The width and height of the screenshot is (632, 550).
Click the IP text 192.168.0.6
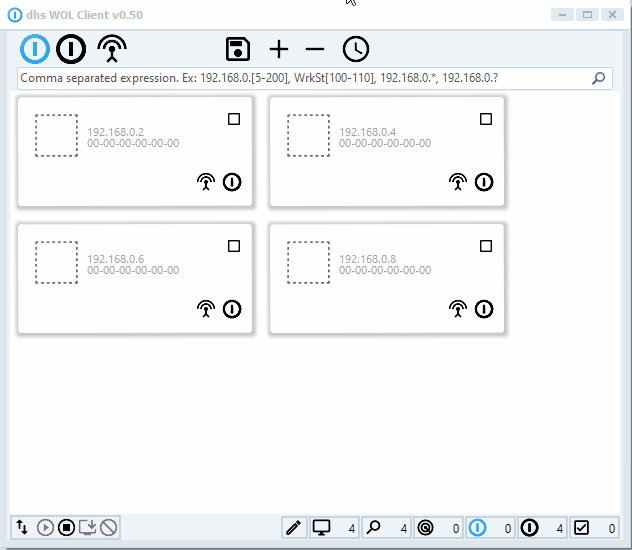click(x=116, y=259)
